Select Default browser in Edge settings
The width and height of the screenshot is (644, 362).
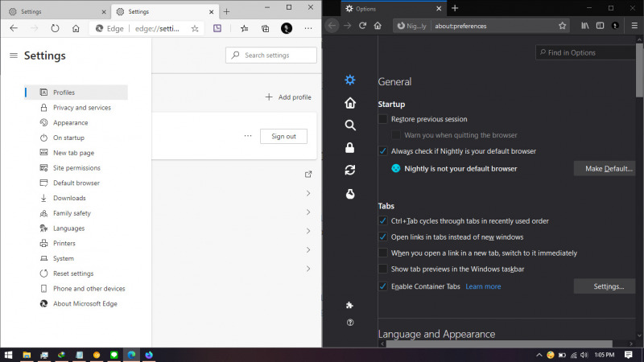[76, 183]
